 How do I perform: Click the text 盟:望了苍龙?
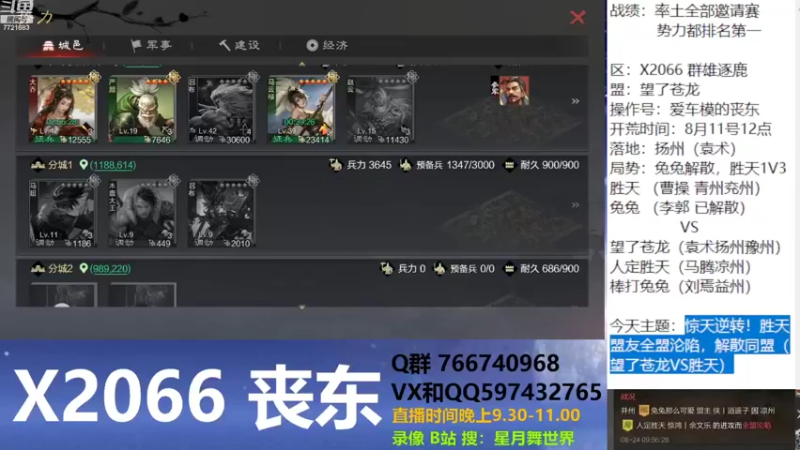(655, 90)
